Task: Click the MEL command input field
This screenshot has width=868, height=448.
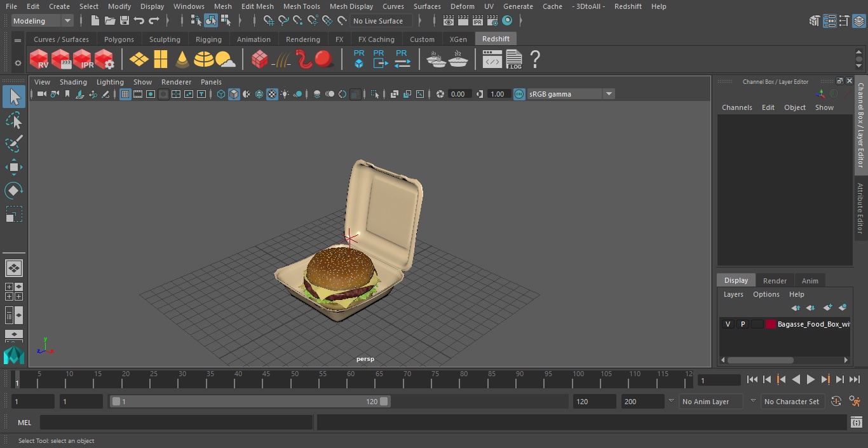Action: coord(177,423)
